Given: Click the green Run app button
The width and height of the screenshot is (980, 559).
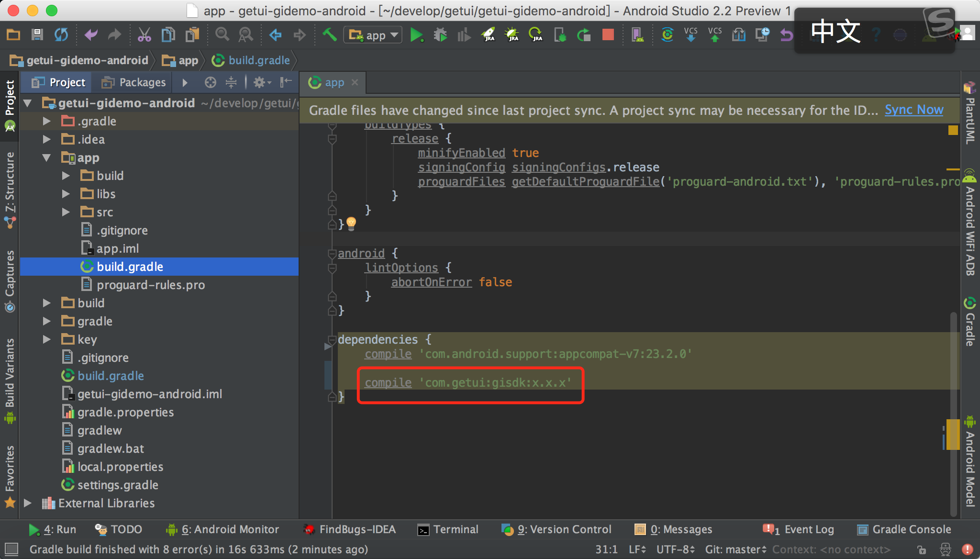Looking at the screenshot, I should (x=416, y=35).
